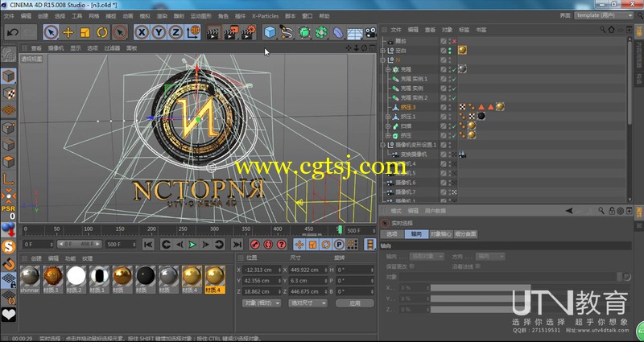Open 用户数据 menu in attribute manager
This screenshot has height=342, width=644.
[x=436, y=211]
